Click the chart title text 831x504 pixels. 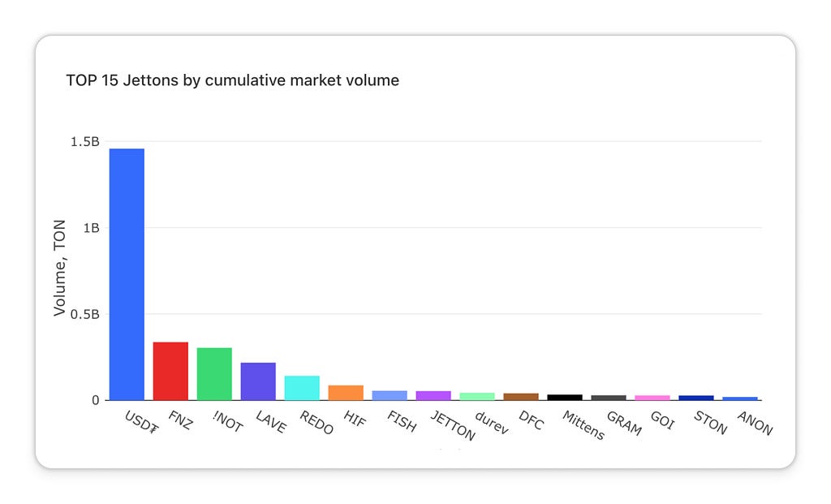(232, 80)
